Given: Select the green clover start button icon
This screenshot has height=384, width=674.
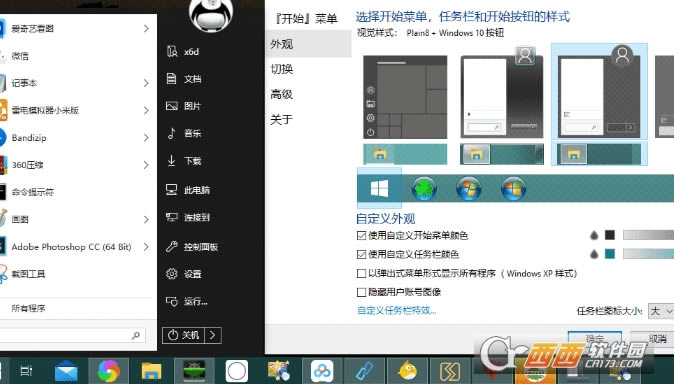Looking at the screenshot, I should tap(424, 189).
